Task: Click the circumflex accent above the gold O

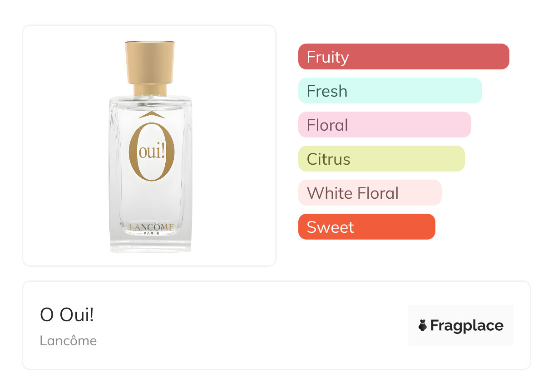Action: click(151, 115)
